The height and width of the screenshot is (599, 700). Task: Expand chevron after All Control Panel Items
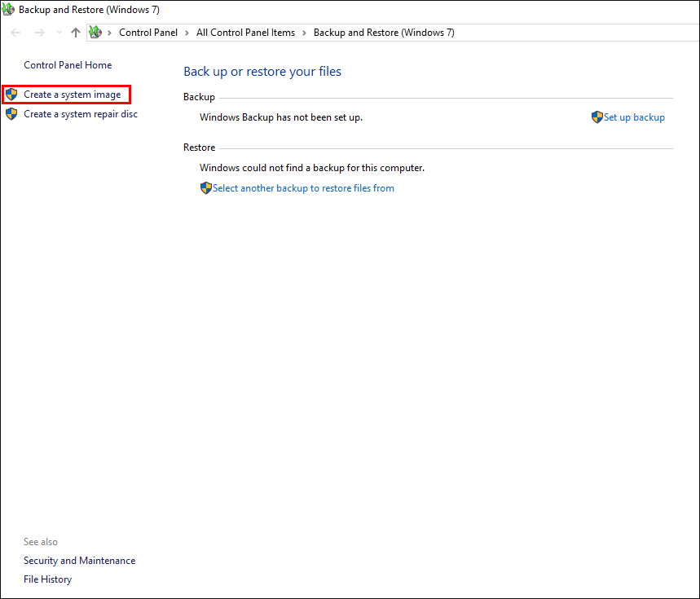click(x=304, y=33)
